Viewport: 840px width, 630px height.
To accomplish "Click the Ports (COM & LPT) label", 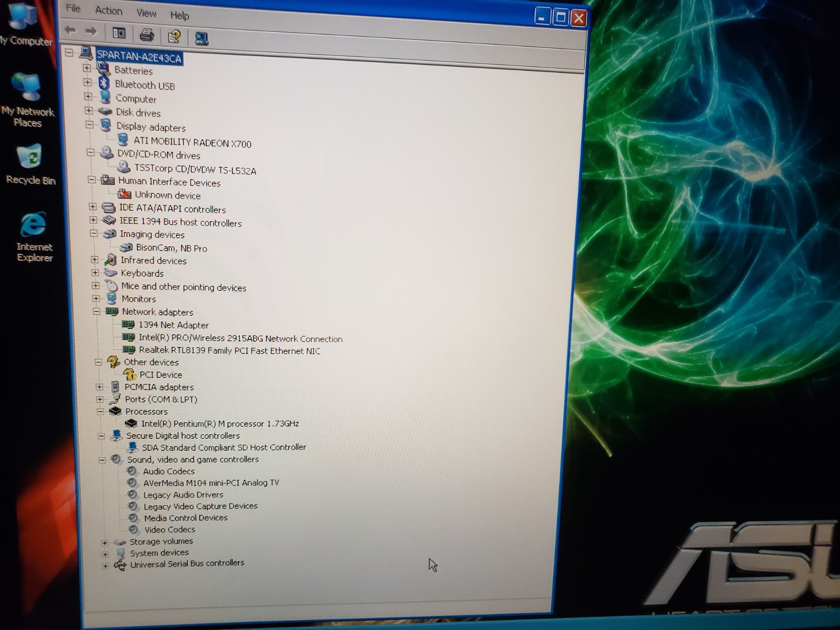I will (161, 399).
